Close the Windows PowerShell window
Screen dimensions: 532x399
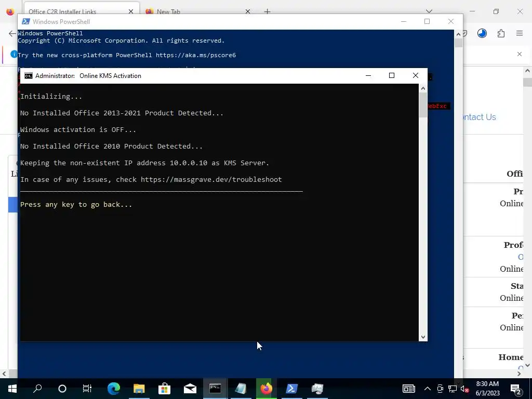pyautogui.click(x=450, y=21)
